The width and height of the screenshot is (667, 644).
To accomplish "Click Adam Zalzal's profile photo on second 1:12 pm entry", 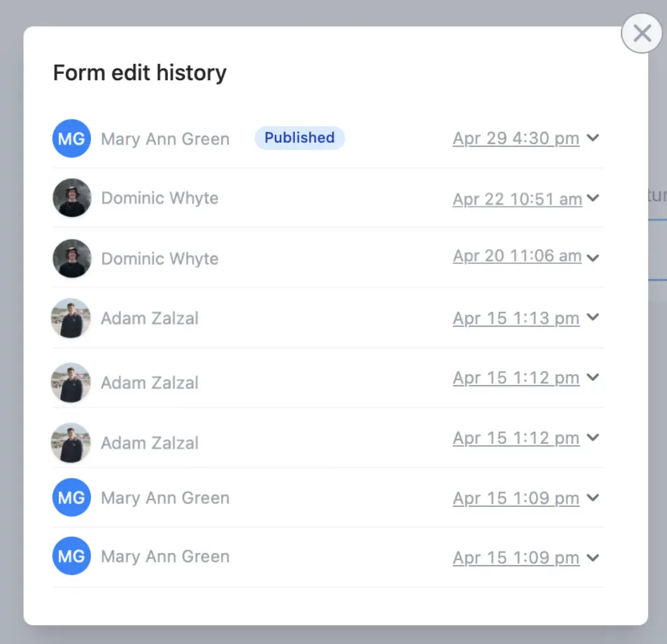I will [71, 443].
